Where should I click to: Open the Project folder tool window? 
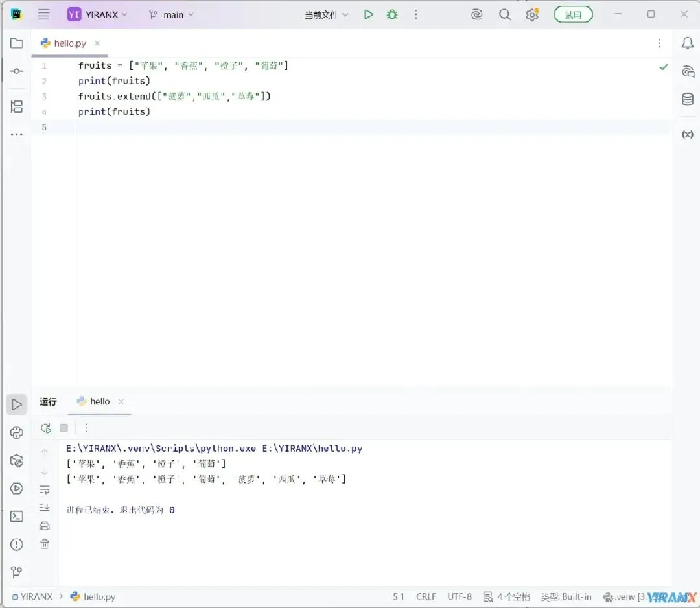pyautogui.click(x=16, y=43)
